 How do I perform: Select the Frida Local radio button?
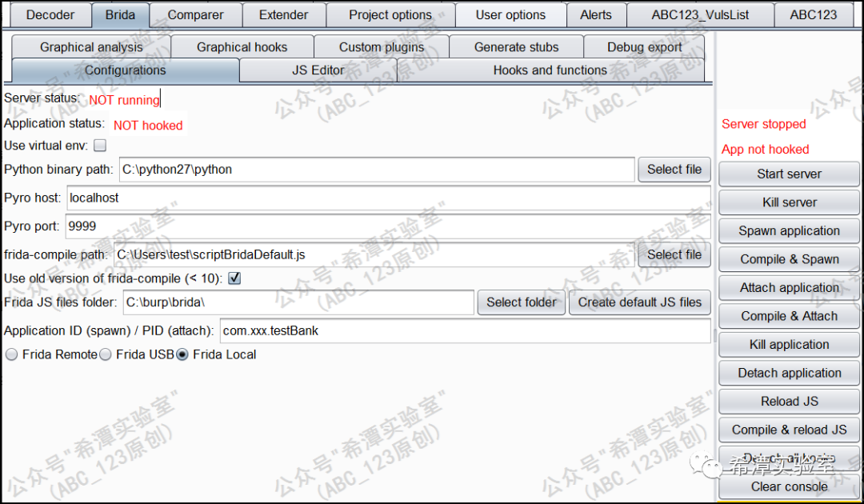point(182,354)
